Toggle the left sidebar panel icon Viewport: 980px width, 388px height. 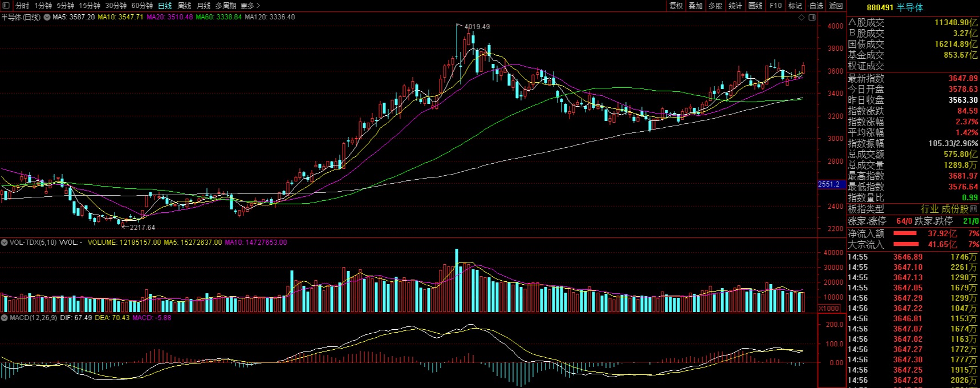6,6
